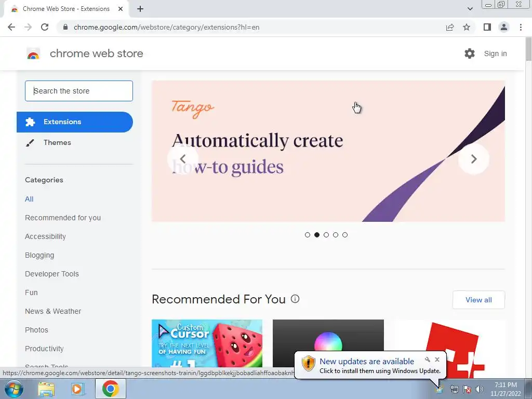The width and height of the screenshot is (532, 399).
Task: Show previous carousel slide
Action: click(x=183, y=159)
